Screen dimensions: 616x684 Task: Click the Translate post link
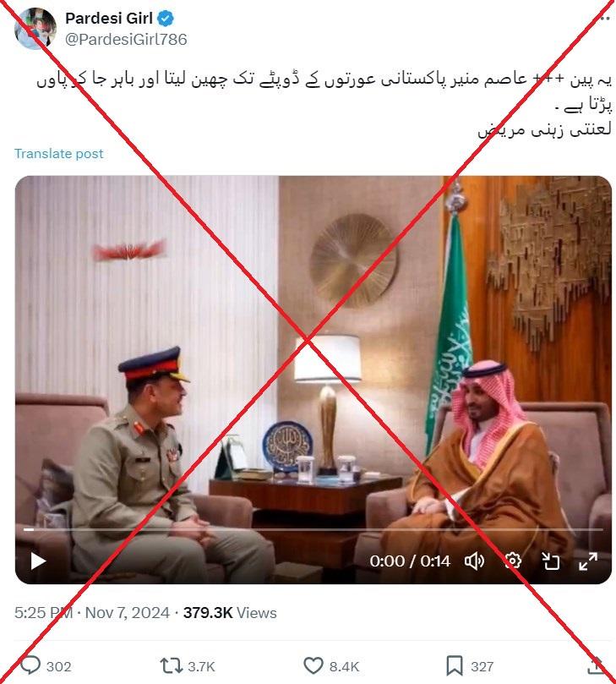click(59, 154)
